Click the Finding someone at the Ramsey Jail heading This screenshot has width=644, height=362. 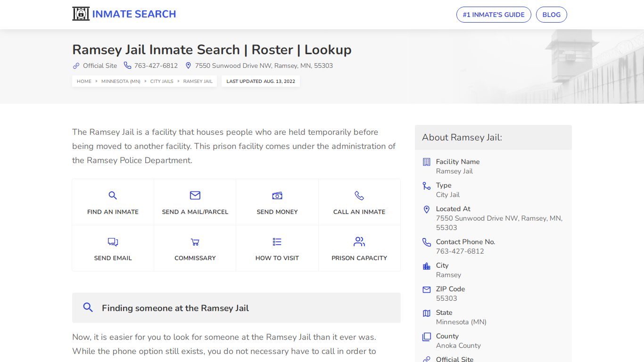click(175, 308)
